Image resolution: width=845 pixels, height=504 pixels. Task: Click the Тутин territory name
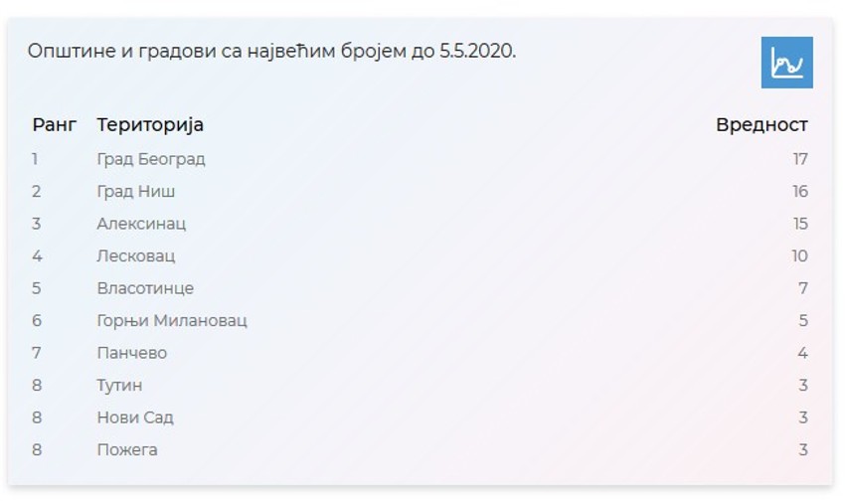point(119,386)
